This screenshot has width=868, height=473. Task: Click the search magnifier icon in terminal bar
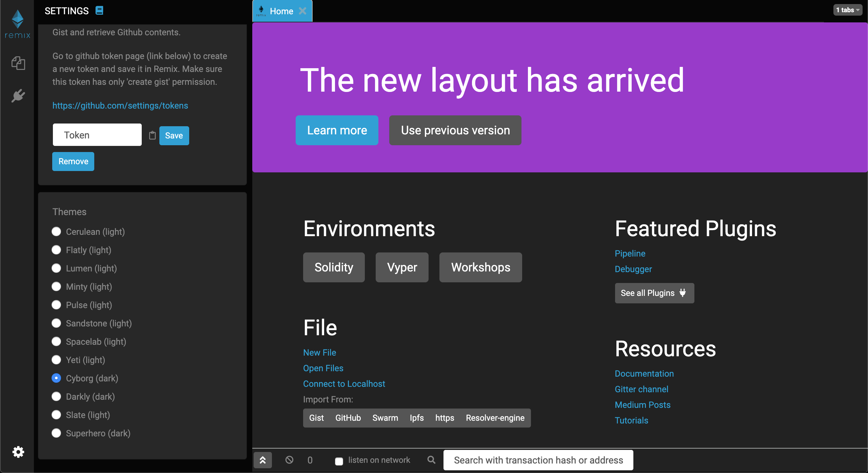(431, 460)
